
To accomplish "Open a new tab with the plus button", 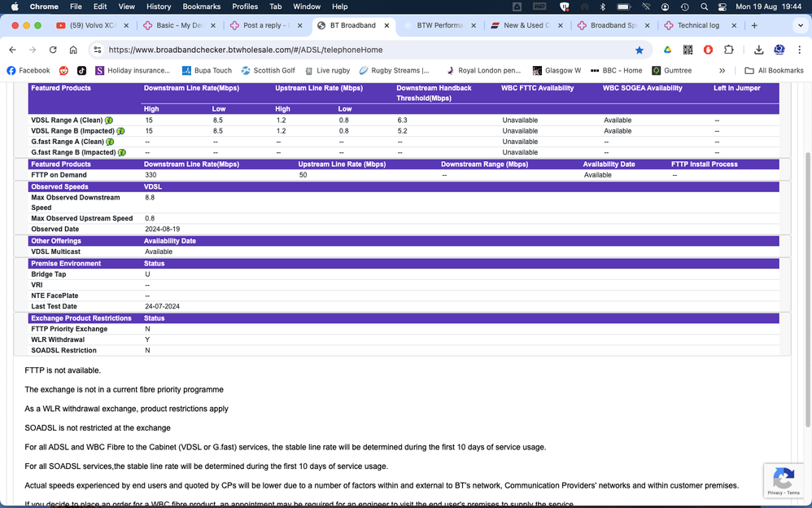I will (x=754, y=25).
